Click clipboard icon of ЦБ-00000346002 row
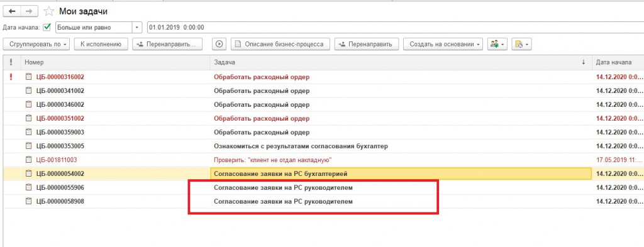Screen dimensions: 644x247 [28, 104]
